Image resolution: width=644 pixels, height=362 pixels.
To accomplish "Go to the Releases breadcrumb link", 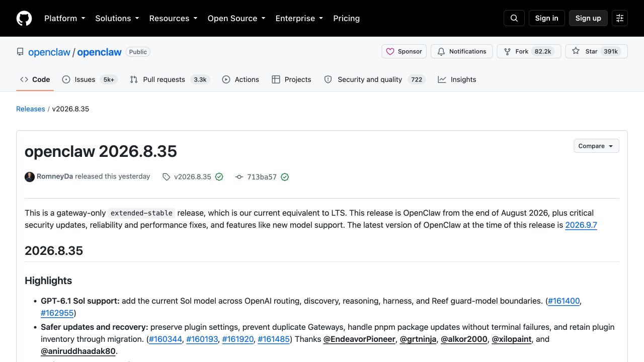I will 31,109.
